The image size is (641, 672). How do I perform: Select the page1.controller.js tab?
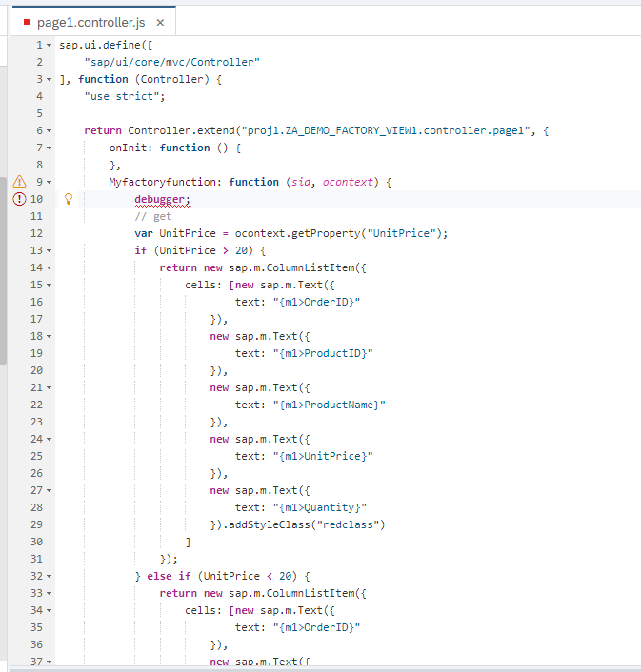[93, 22]
